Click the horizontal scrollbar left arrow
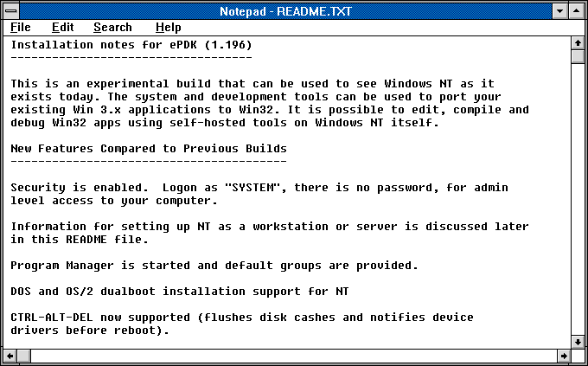 pos(10,356)
